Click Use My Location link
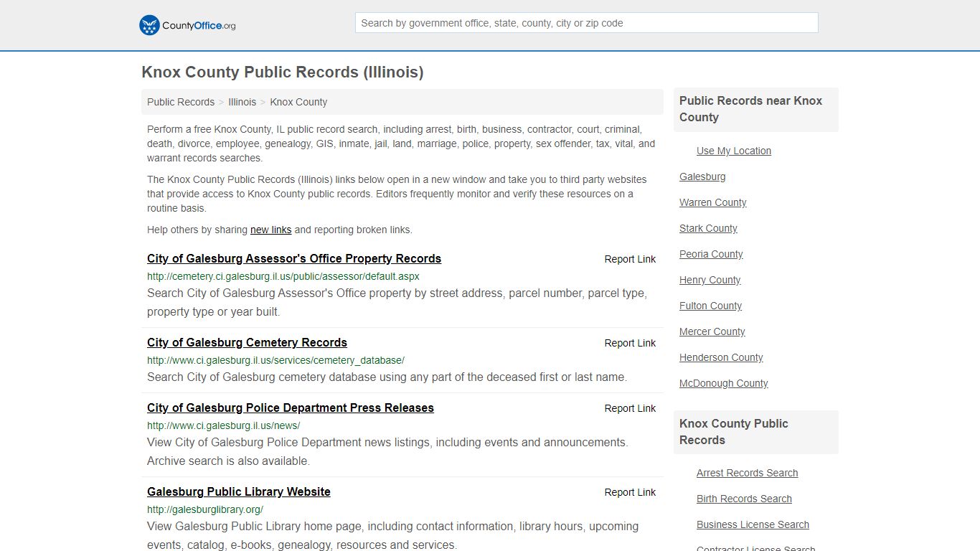Viewport: 980px width, 551px height. click(734, 151)
